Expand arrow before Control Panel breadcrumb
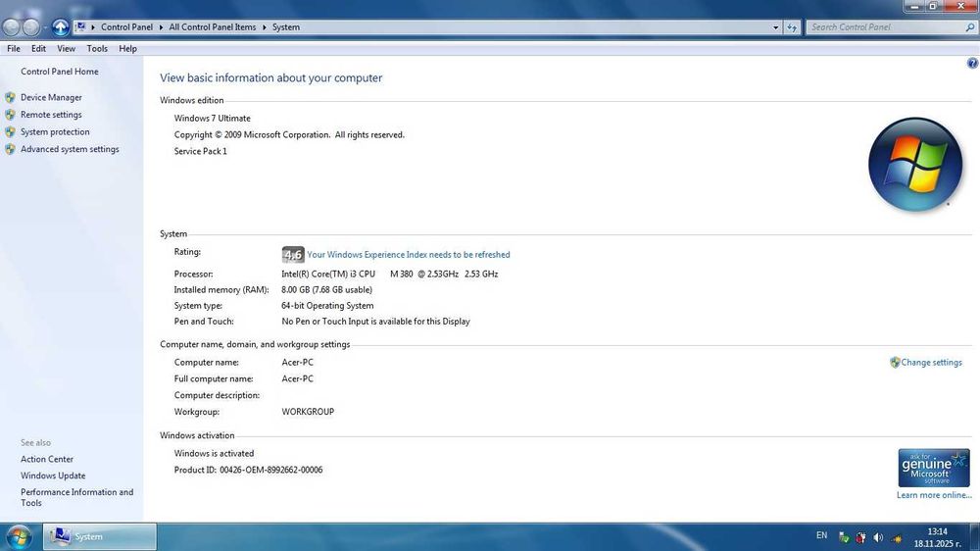 click(93, 27)
